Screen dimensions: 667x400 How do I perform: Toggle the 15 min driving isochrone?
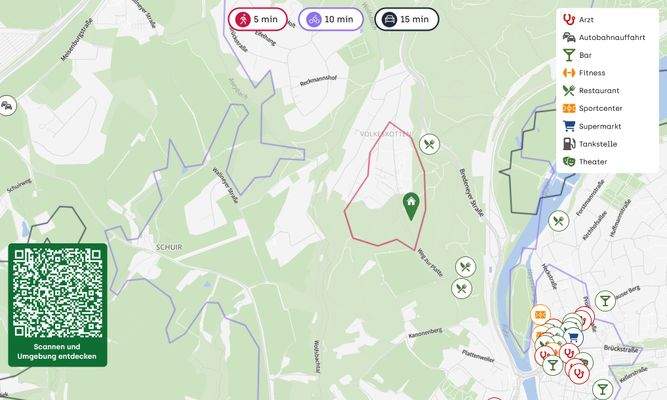tap(407, 19)
